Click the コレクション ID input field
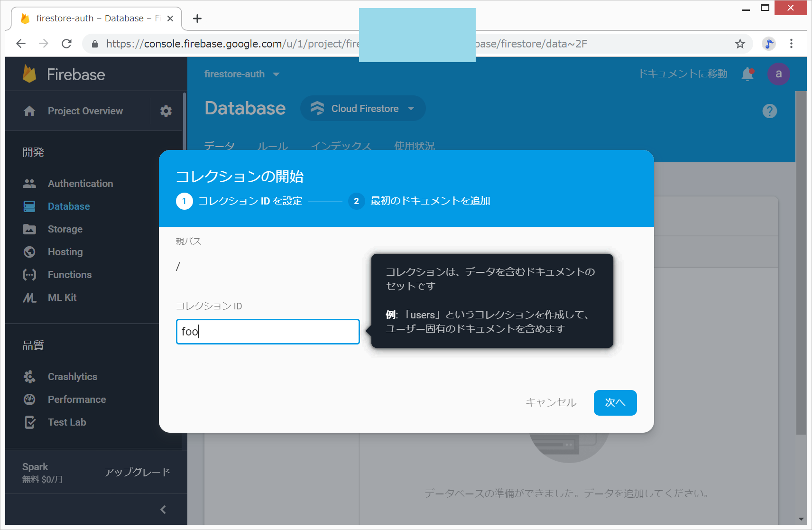The image size is (812, 530). (268, 332)
